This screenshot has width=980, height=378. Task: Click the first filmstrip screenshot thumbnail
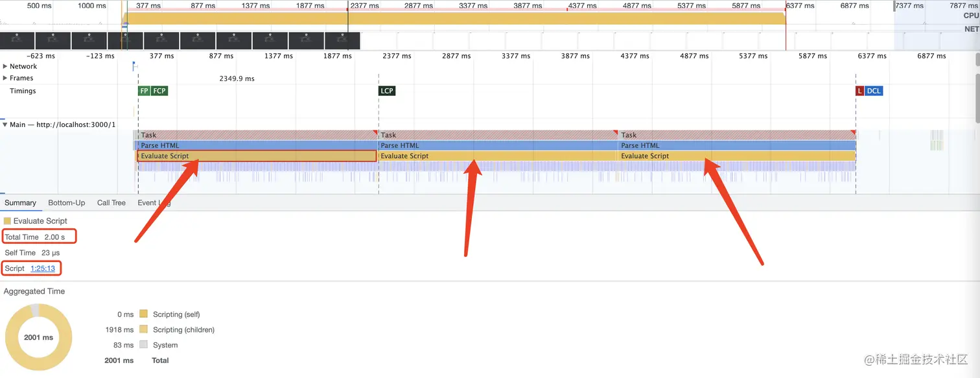coord(17,41)
